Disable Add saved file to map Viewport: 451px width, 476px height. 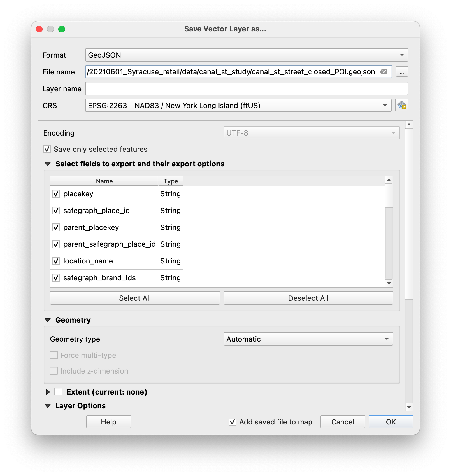click(x=233, y=422)
